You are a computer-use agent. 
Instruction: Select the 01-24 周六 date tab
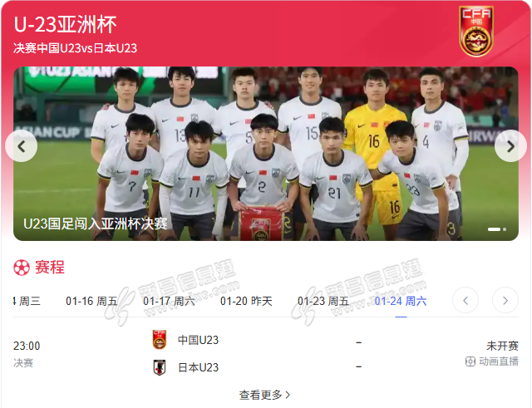[401, 301]
